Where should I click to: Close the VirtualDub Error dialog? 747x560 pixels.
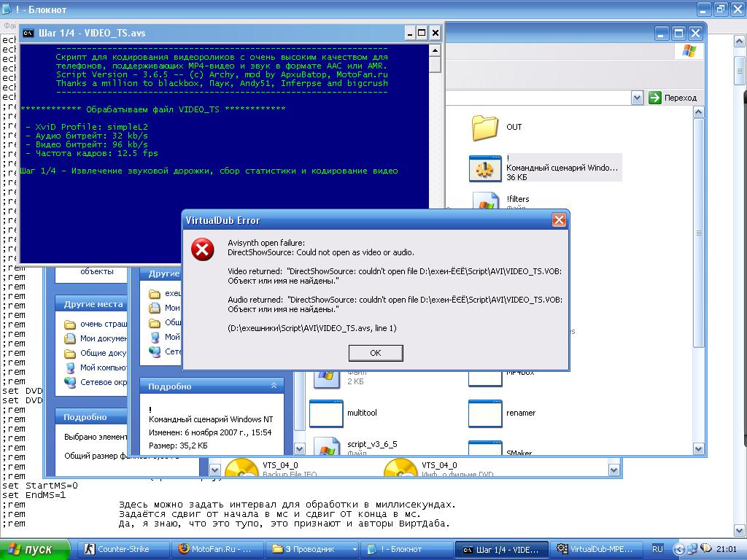pyautogui.click(x=559, y=220)
